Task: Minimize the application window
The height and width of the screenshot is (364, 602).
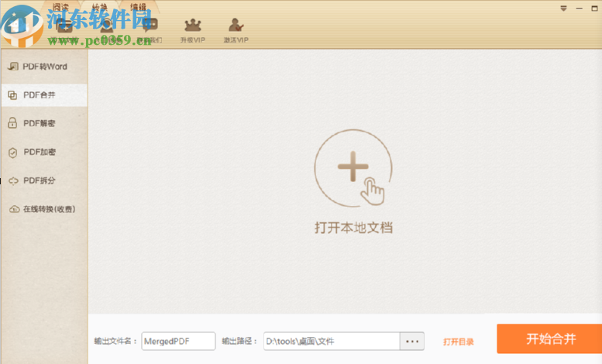Action: click(580, 9)
